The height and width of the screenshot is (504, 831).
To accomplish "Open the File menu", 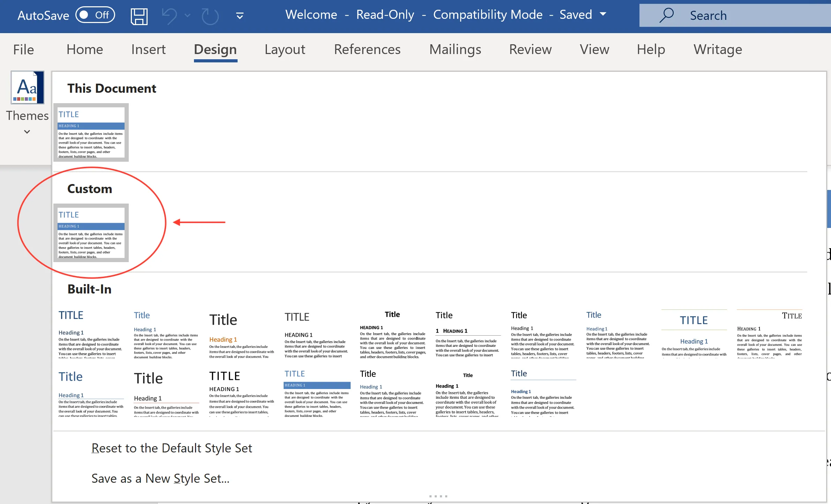I will (x=23, y=49).
